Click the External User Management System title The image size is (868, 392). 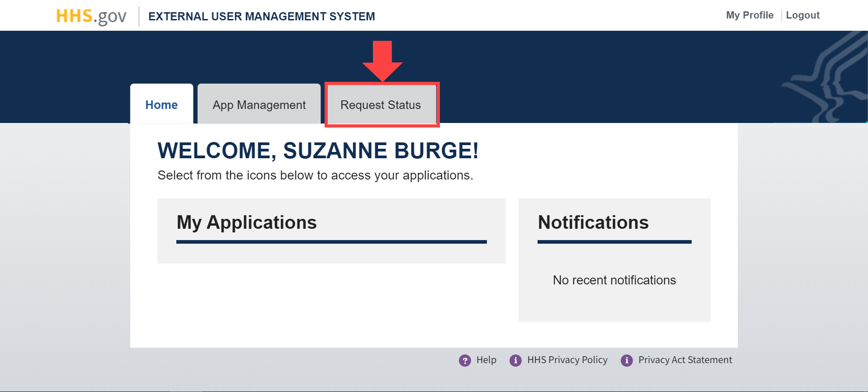[x=262, y=16]
